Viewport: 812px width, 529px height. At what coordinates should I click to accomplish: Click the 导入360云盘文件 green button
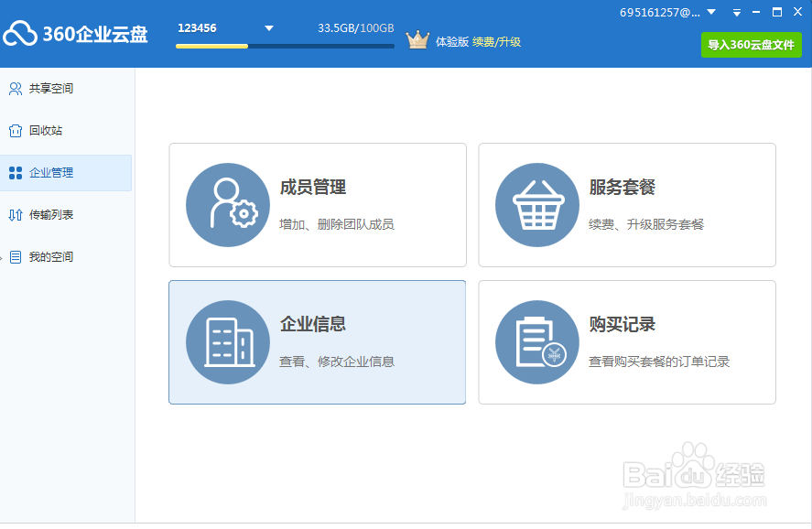tap(752, 45)
